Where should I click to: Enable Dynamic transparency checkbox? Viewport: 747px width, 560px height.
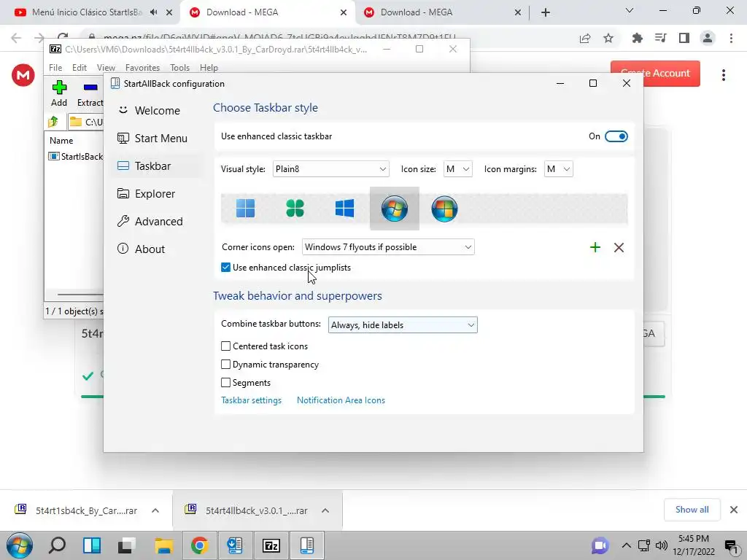(x=226, y=365)
